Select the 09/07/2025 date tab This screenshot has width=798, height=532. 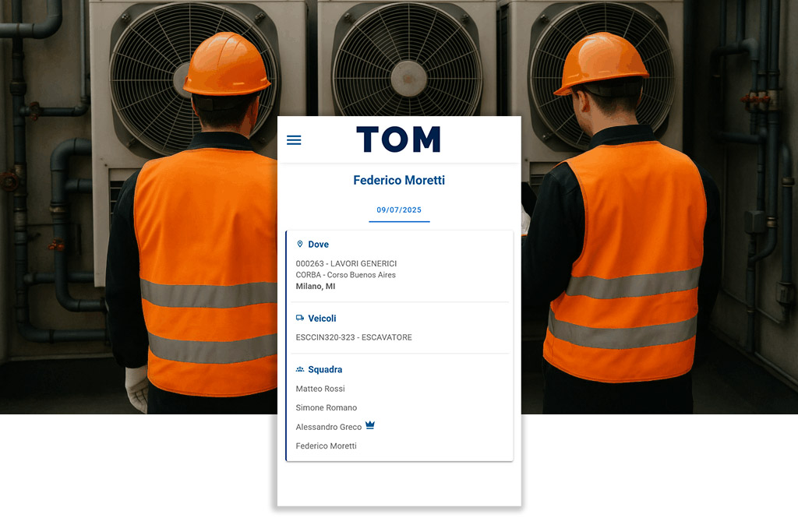[x=399, y=210]
